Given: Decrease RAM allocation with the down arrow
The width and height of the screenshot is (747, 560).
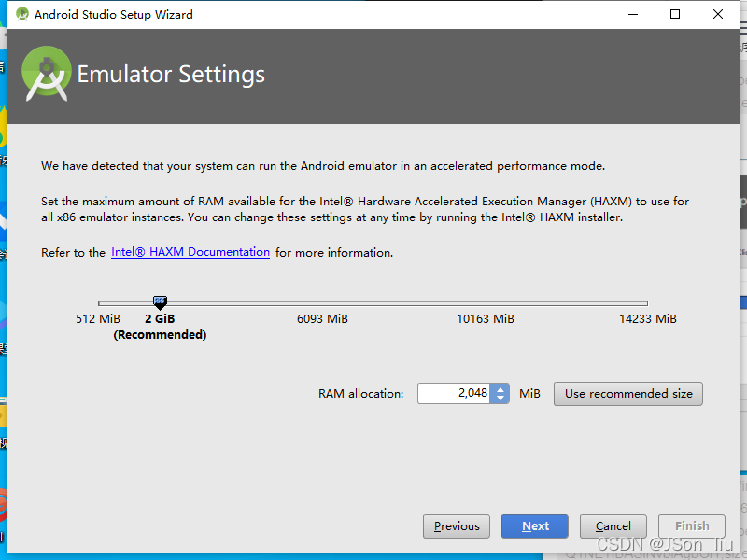Looking at the screenshot, I should point(500,399).
